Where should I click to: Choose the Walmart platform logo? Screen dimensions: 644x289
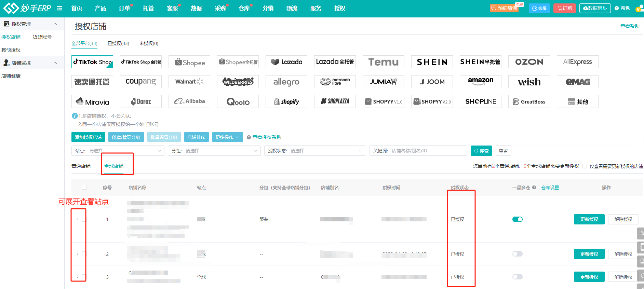189,82
